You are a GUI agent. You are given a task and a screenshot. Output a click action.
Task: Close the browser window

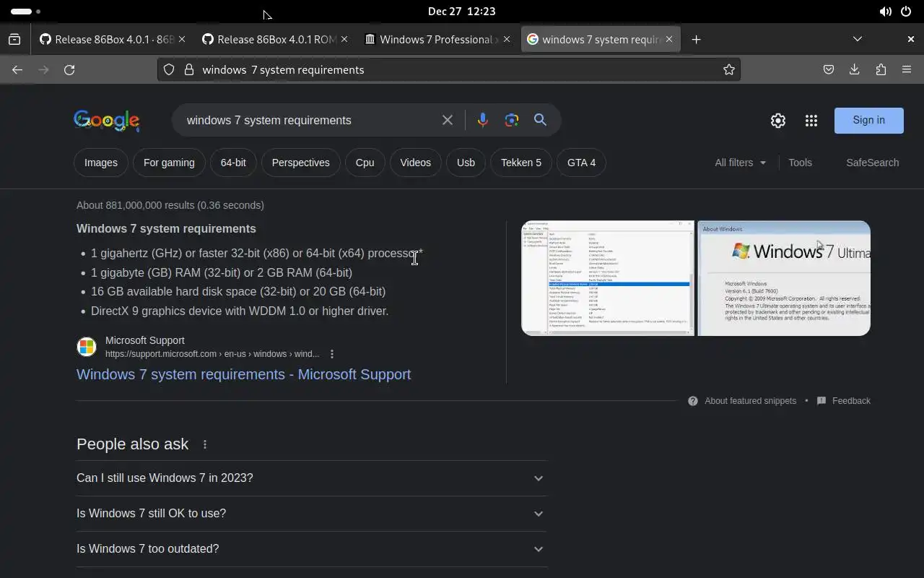pos(910,40)
